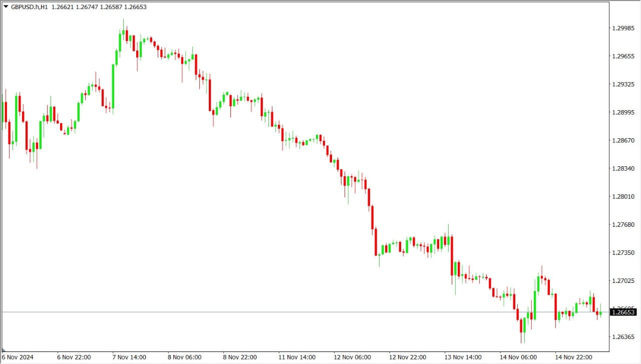
Task: Click the chart shift triangle at bottom-left corner
Action: (3, 349)
